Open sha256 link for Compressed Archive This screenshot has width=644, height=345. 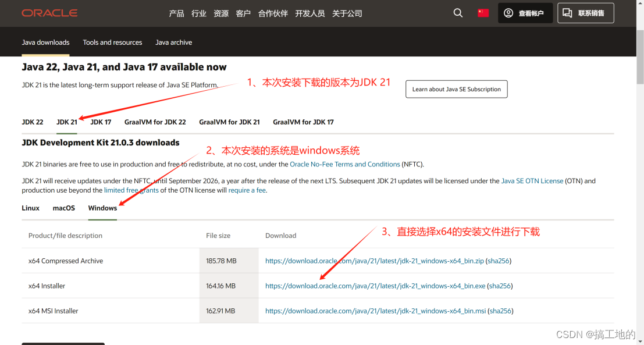point(499,261)
